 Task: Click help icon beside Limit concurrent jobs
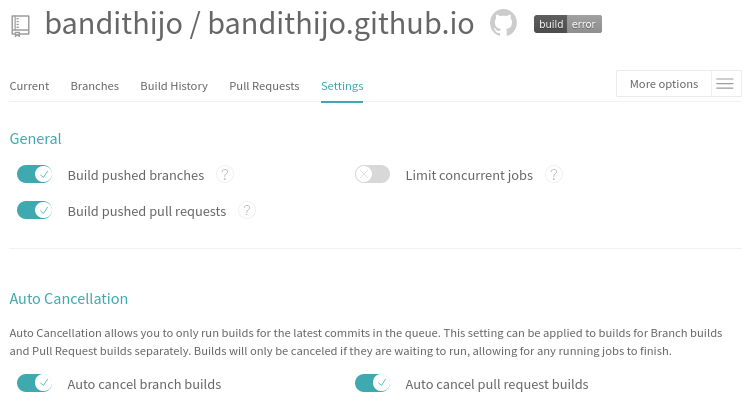pyautogui.click(x=554, y=175)
